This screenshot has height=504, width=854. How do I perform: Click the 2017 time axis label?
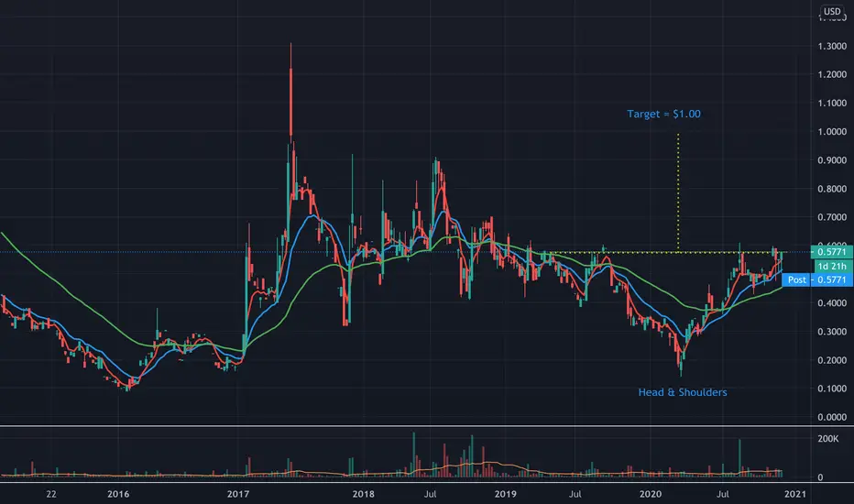click(x=238, y=494)
